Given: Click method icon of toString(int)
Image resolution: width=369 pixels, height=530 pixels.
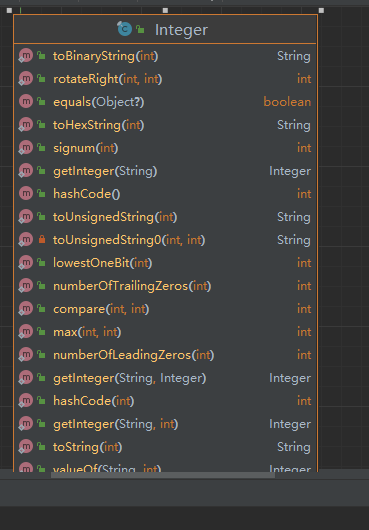Looking at the screenshot, I should 26,446.
